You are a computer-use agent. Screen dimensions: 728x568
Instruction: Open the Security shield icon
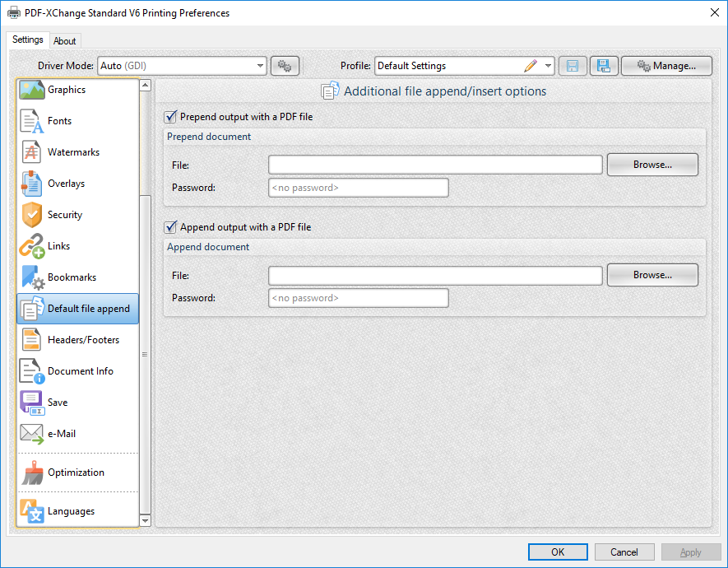[x=31, y=215]
